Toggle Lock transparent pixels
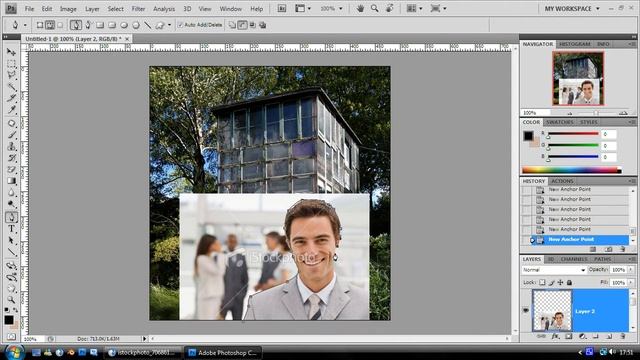The width and height of the screenshot is (640, 360). pyautogui.click(x=542, y=282)
